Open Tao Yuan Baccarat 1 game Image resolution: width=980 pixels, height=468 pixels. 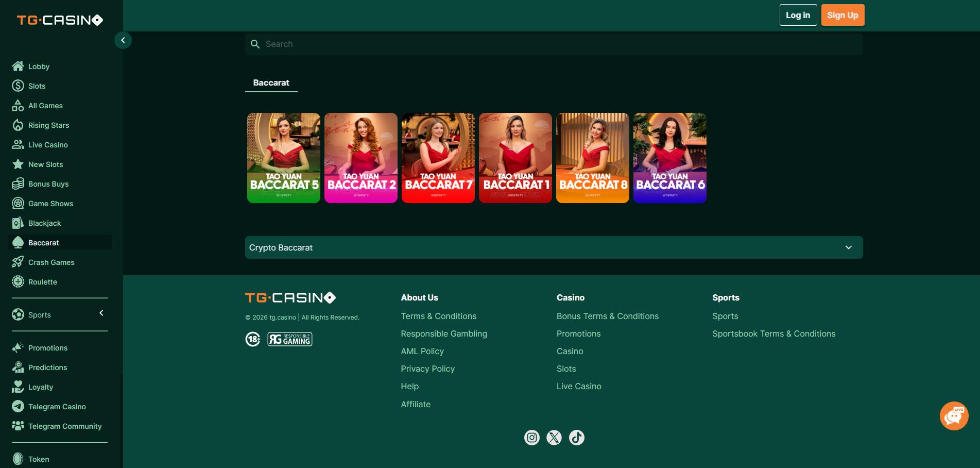tap(515, 158)
